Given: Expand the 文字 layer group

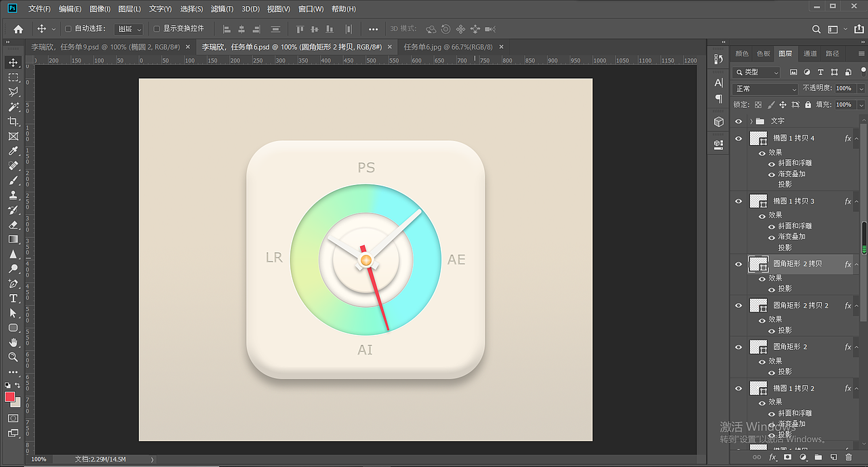Looking at the screenshot, I should point(751,121).
